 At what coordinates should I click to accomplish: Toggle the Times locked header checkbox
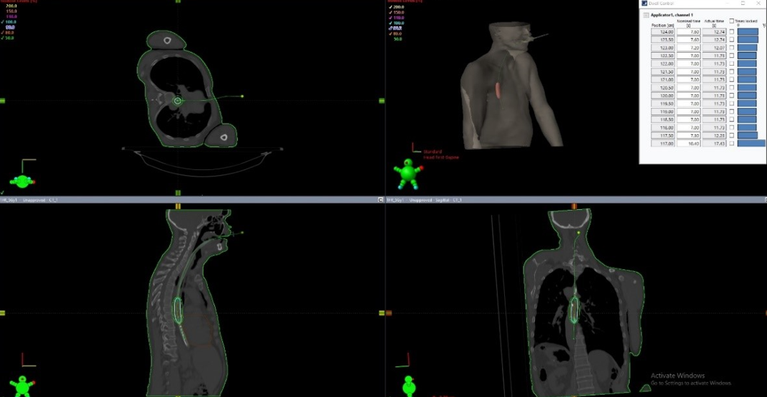point(731,21)
